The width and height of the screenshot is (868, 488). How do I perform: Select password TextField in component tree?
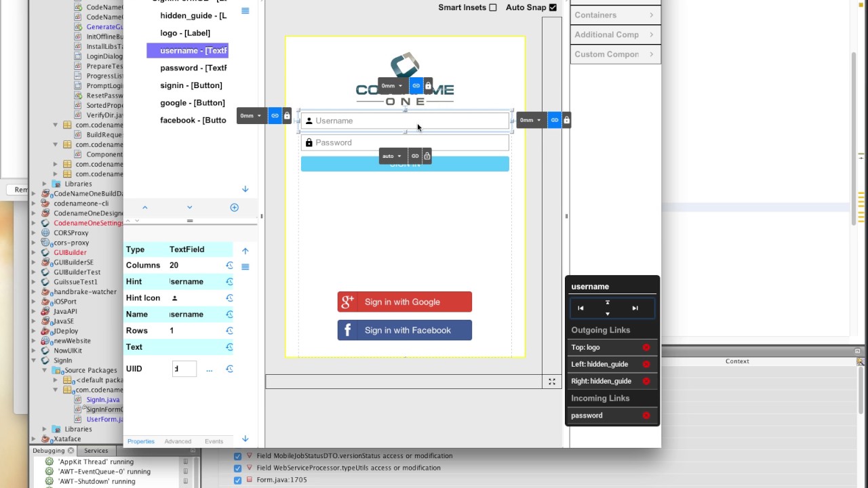pyautogui.click(x=193, y=68)
